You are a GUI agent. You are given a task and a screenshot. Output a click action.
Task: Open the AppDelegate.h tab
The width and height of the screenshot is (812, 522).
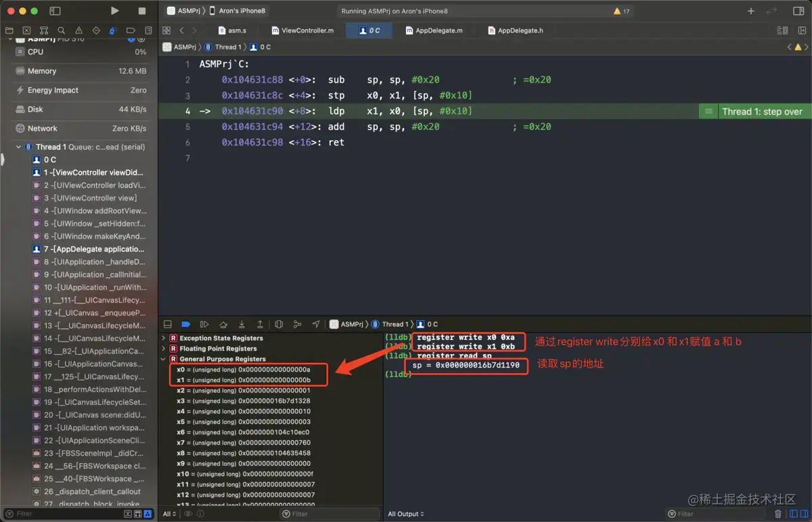(515, 30)
